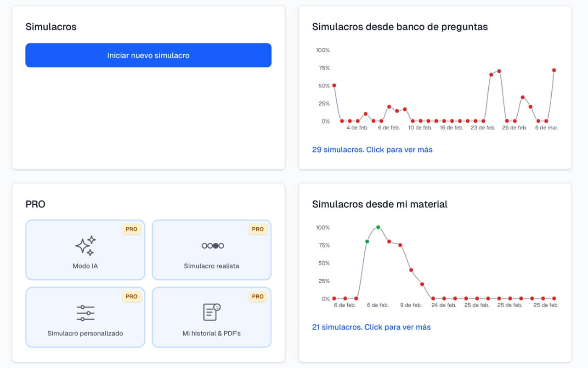
Task: Click the PRO badge on Modo IA card
Action: (x=132, y=229)
